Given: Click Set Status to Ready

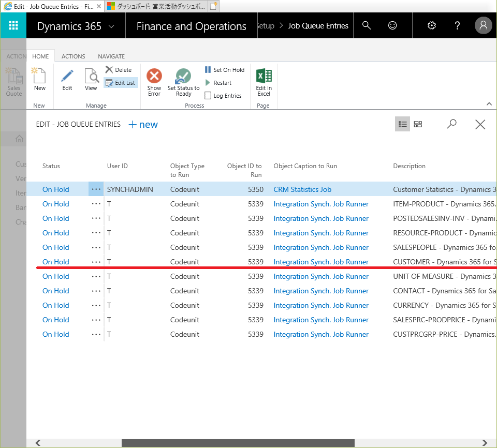Looking at the screenshot, I should (183, 82).
